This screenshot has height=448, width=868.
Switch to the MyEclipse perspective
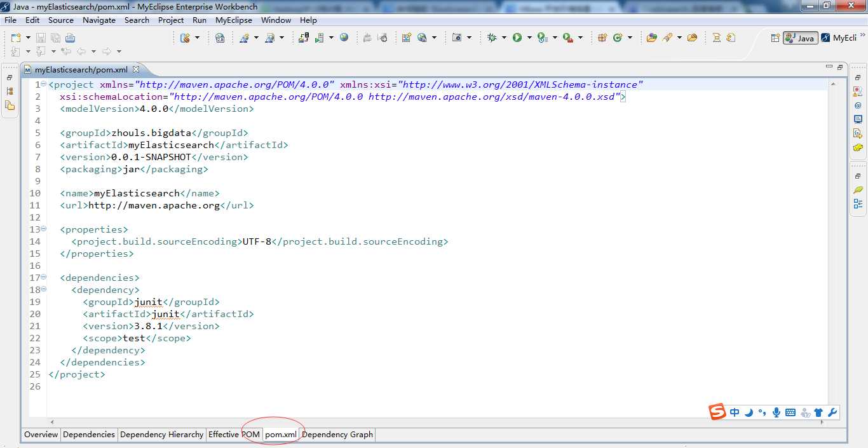[x=839, y=38]
